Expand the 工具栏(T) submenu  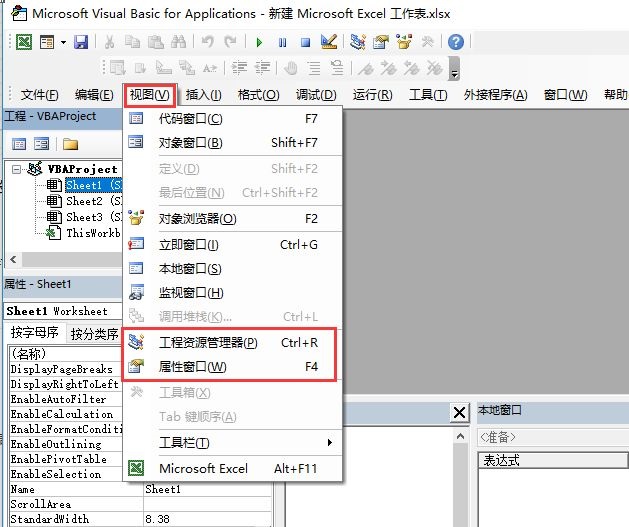(233, 443)
